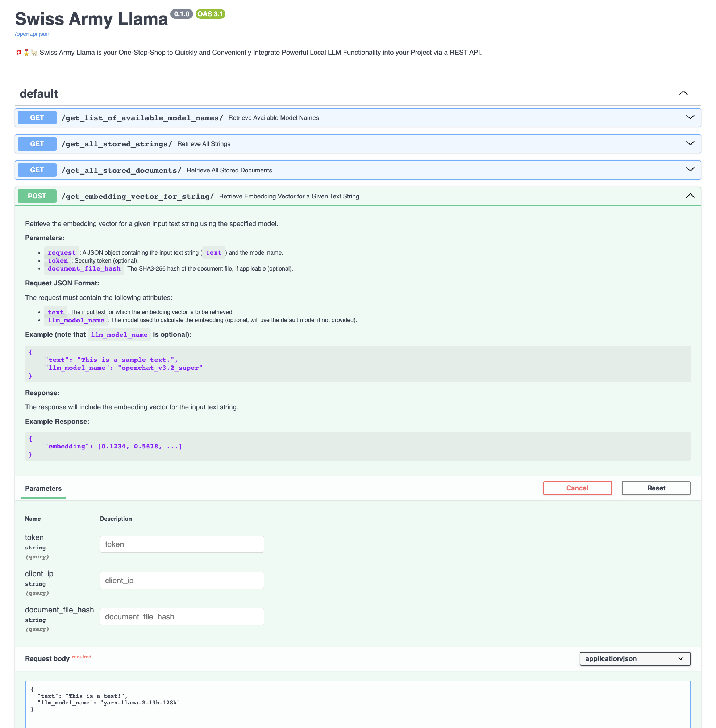Focus the client_ip input field
This screenshot has width=716, height=728.
pos(182,580)
